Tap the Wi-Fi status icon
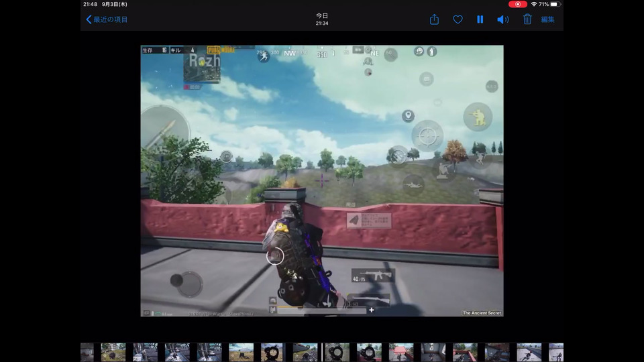Screen dimensions: 644x362 click(x=533, y=4)
